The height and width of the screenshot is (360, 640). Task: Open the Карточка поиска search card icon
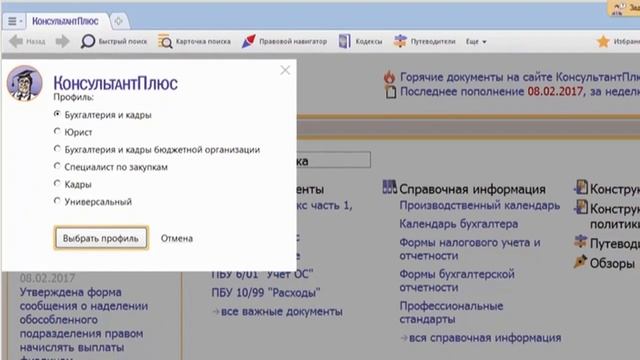point(165,41)
